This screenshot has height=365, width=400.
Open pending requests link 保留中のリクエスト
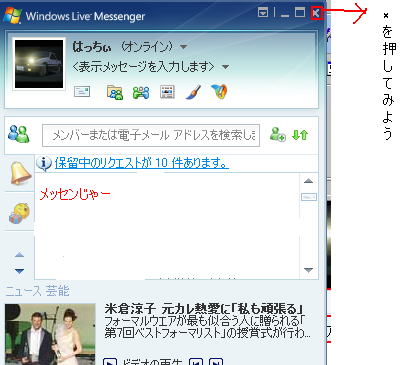pos(142,163)
